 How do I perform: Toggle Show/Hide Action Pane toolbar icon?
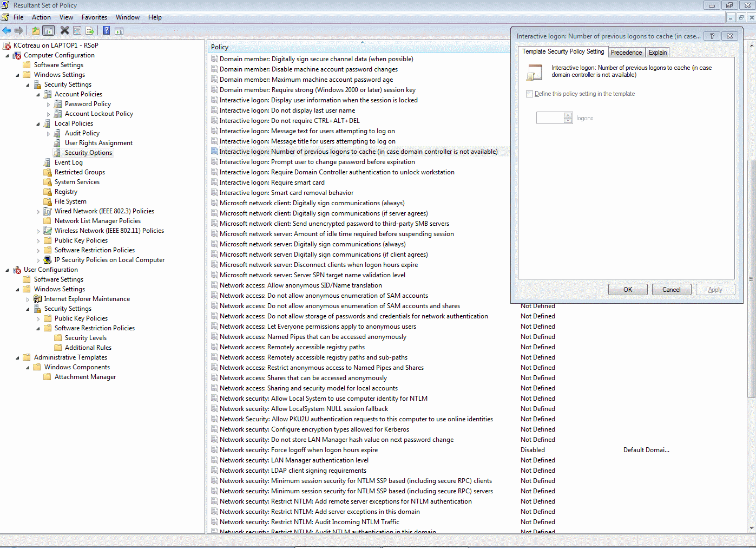[119, 30]
